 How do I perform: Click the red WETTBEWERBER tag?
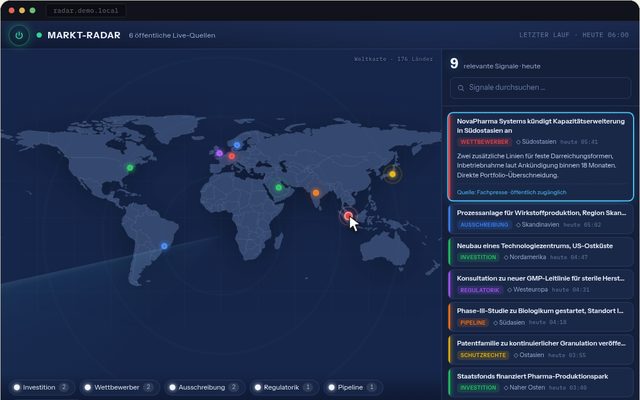tap(484, 142)
